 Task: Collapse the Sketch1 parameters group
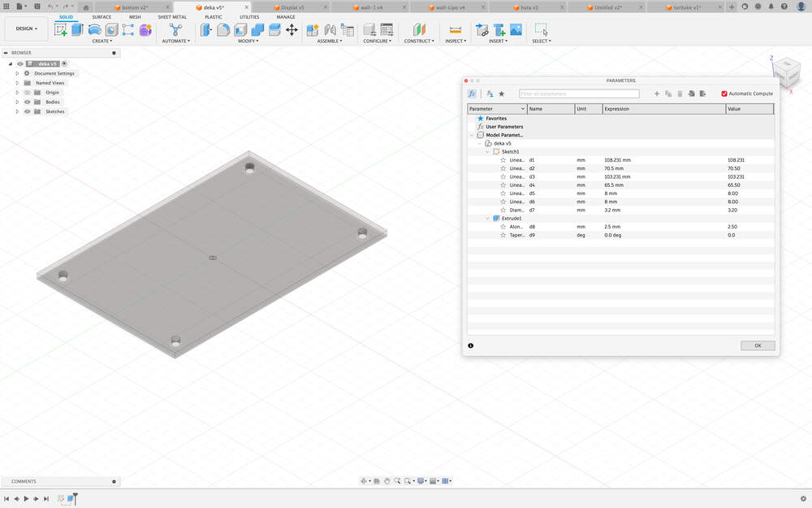tap(487, 152)
